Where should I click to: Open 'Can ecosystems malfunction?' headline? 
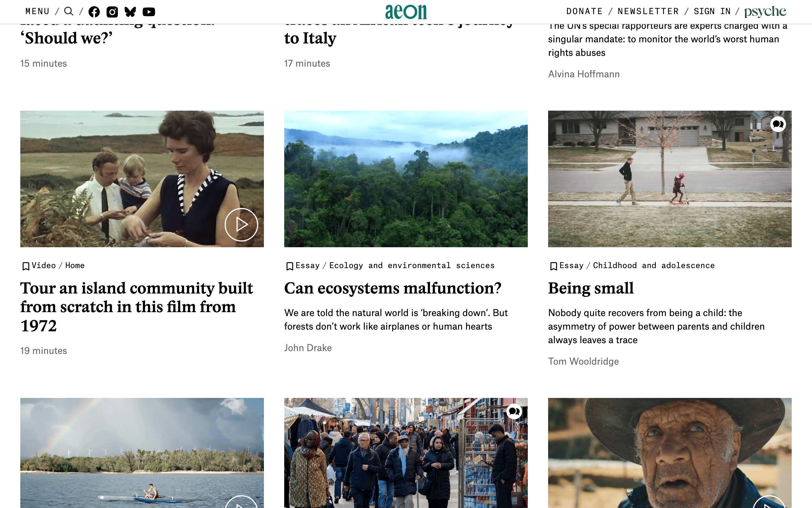point(392,288)
